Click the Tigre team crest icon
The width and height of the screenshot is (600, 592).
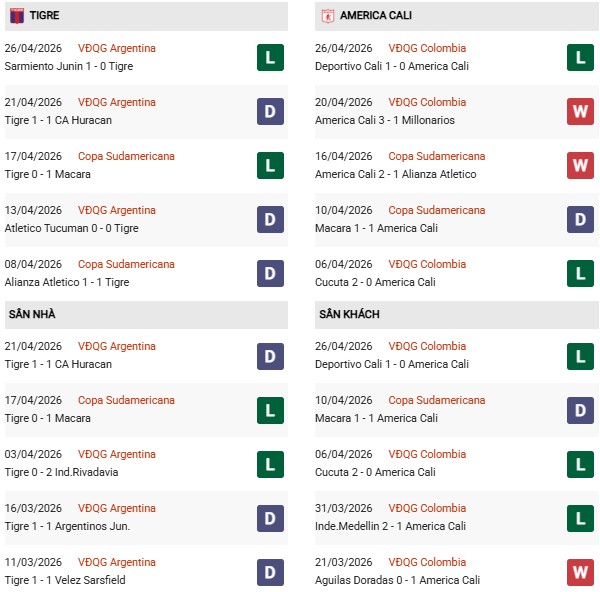click(x=16, y=16)
